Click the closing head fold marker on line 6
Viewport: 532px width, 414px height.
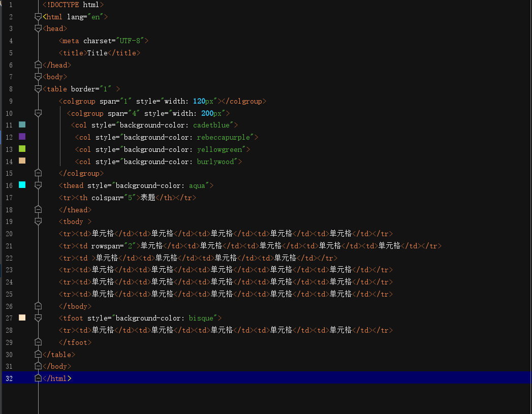[38, 65]
